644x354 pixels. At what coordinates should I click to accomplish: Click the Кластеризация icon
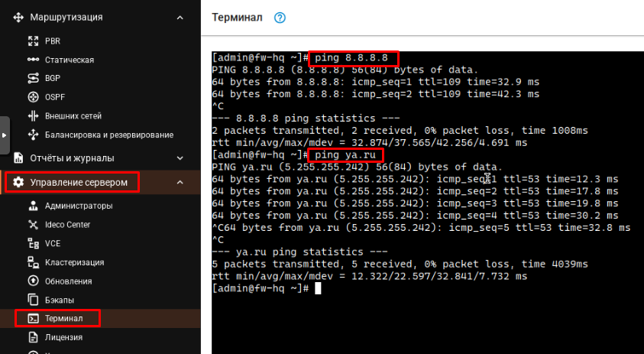[x=33, y=262]
